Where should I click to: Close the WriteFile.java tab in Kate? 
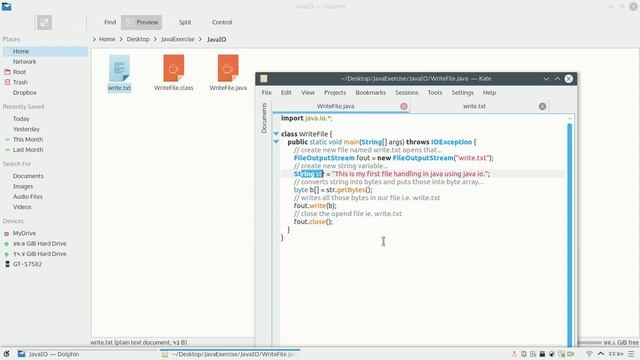404,106
